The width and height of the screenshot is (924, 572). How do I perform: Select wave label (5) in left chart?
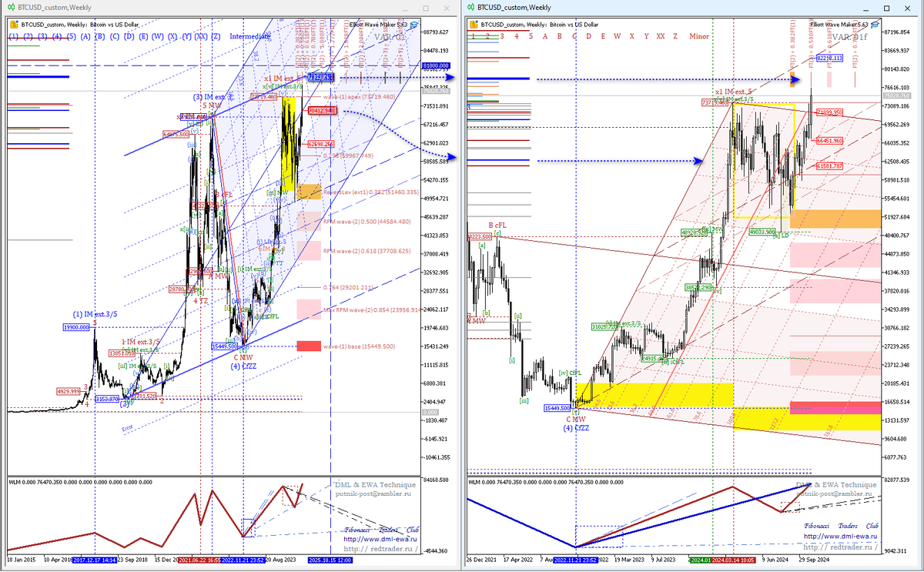[71, 36]
